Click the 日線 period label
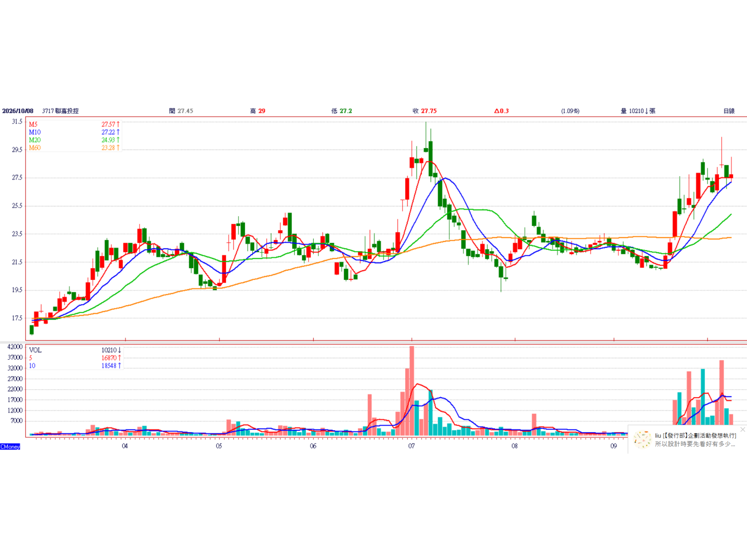Image resolution: width=747 pixels, height=560 pixels. tap(729, 111)
